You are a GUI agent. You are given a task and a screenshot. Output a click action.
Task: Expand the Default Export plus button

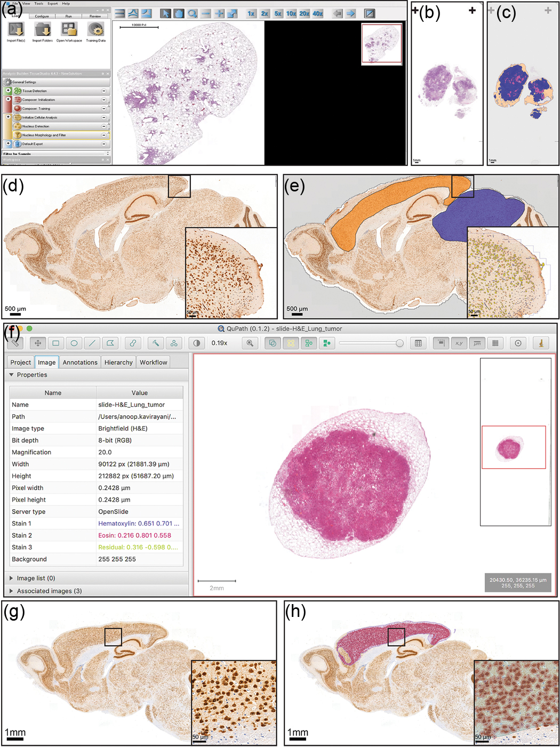click(8, 143)
